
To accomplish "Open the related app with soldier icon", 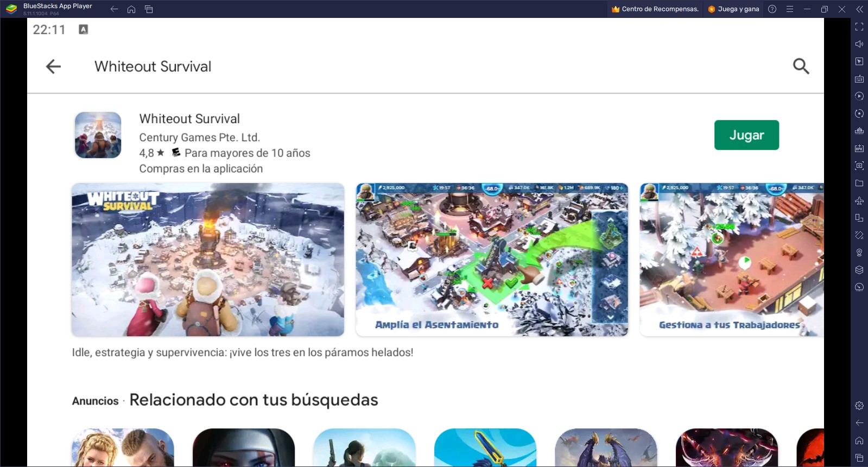I will click(x=364, y=447).
